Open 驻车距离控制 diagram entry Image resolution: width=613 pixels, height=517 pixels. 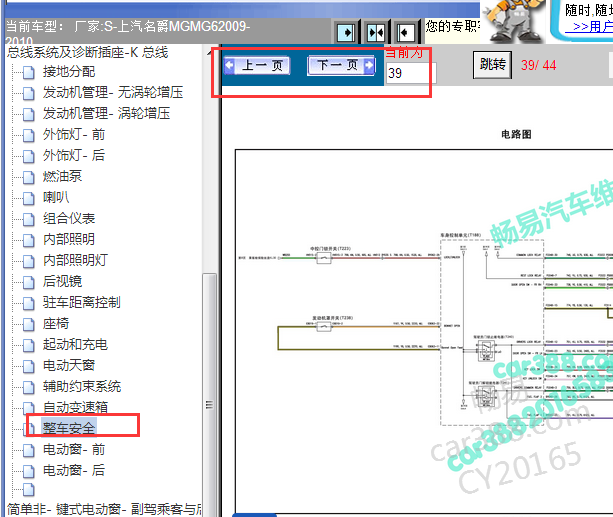pos(82,302)
